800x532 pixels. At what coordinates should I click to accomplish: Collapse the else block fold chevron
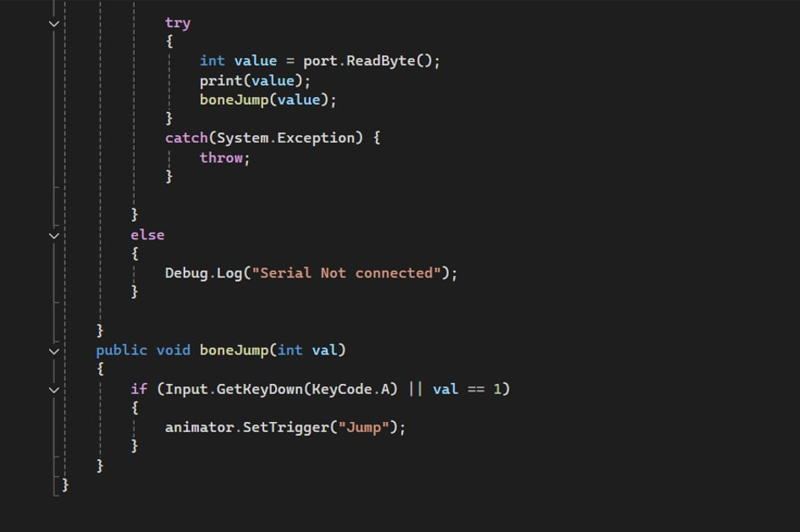pos(54,235)
